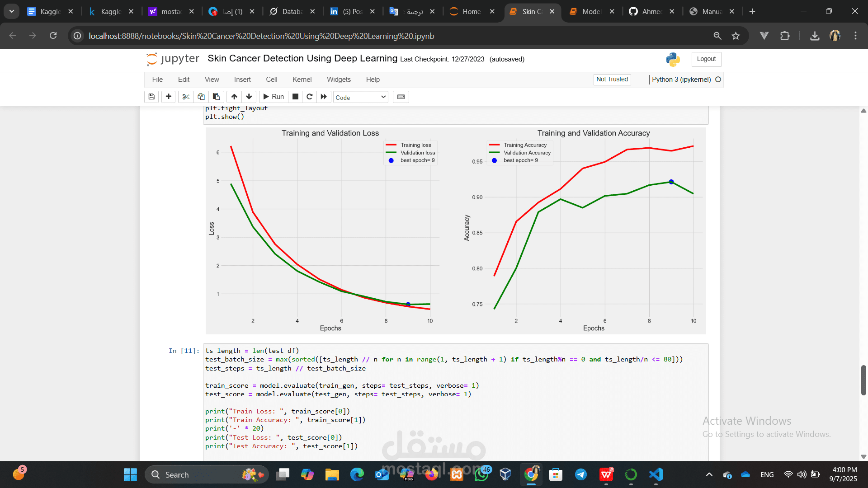Close the Skin C tab
Image resolution: width=868 pixels, height=488 pixels.
(552, 11)
